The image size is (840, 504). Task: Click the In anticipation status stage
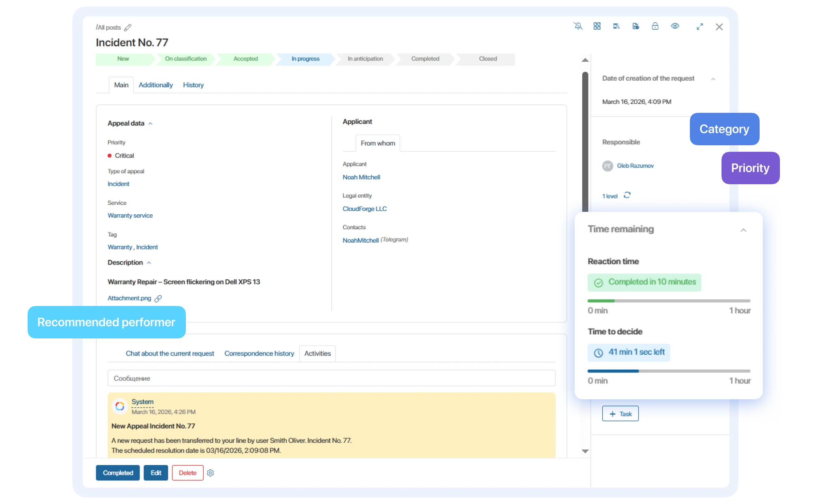click(365, 59)
